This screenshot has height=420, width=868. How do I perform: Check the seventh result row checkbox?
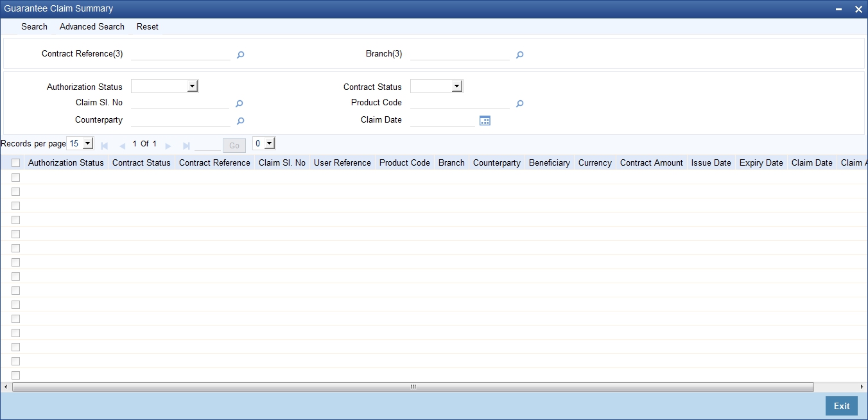pyautogui.click(x=16, y=262)
